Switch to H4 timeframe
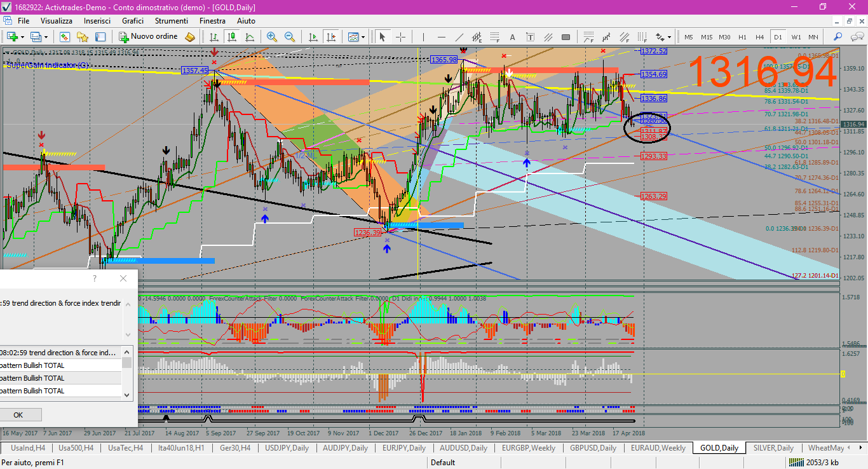The height and width of the screenshot is (469, 868). click(759, 37)
